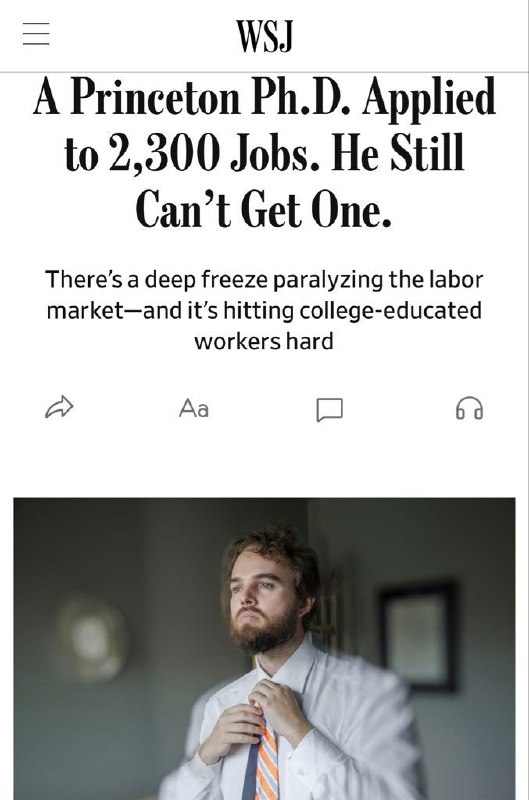529x800 pixels.
Task: Tap the WSJ logo to go home
Action: coord(265,36)
